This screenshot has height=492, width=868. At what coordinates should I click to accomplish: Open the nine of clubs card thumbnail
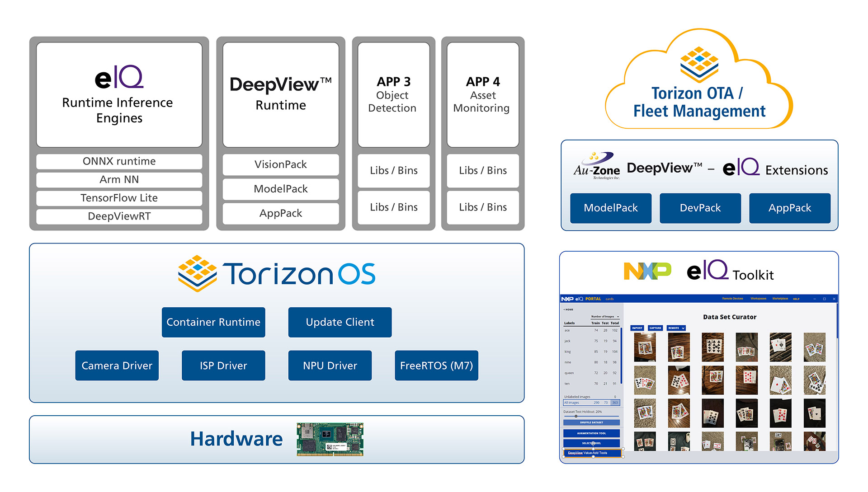712,347
